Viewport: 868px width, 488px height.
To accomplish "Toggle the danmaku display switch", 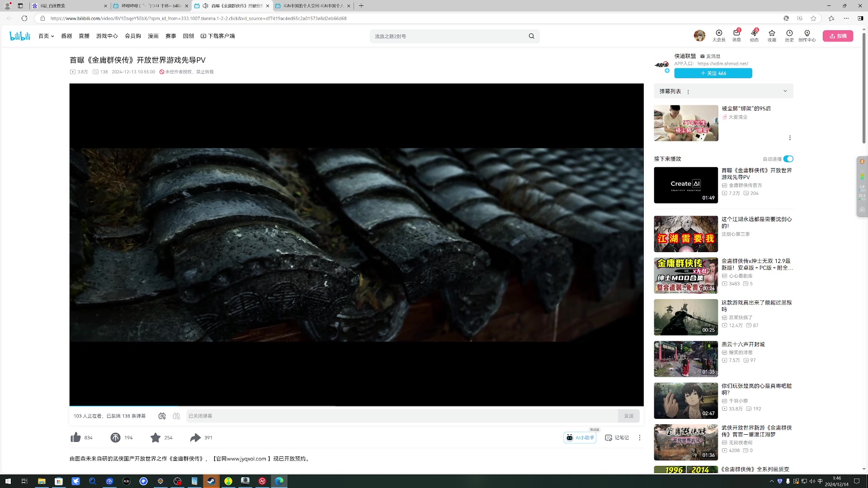I will pos(162,416).
